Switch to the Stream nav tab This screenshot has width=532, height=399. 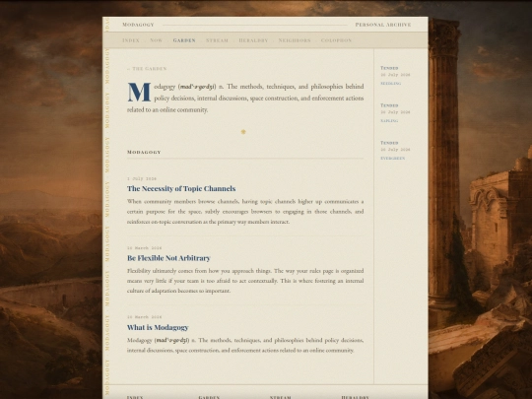pyautogui.click(x=217, y=40)
